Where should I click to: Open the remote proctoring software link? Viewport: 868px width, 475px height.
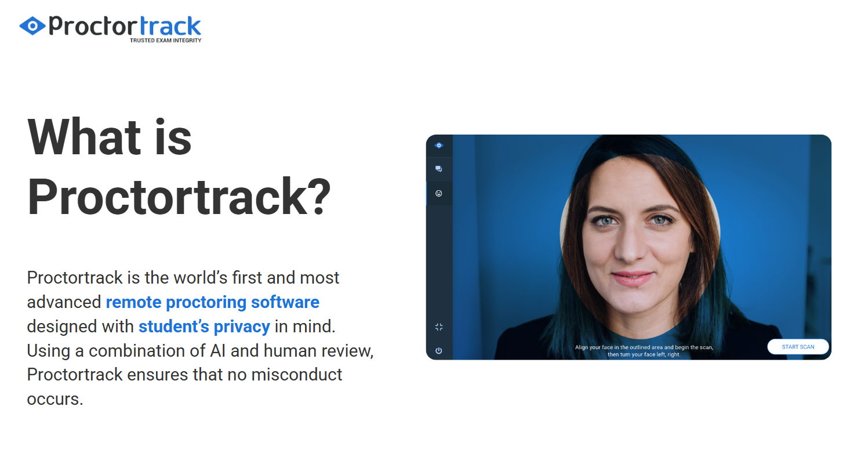point(212,302)
